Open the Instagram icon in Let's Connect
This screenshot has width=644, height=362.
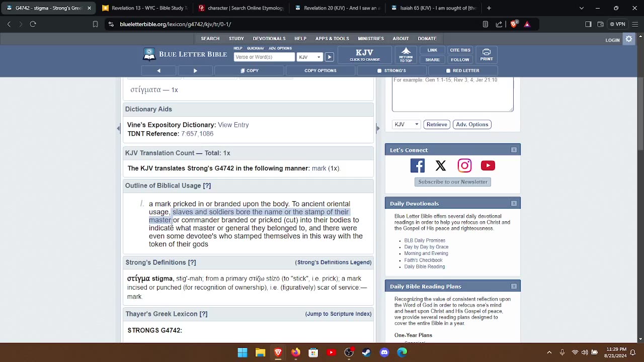[x=464, y=165]
